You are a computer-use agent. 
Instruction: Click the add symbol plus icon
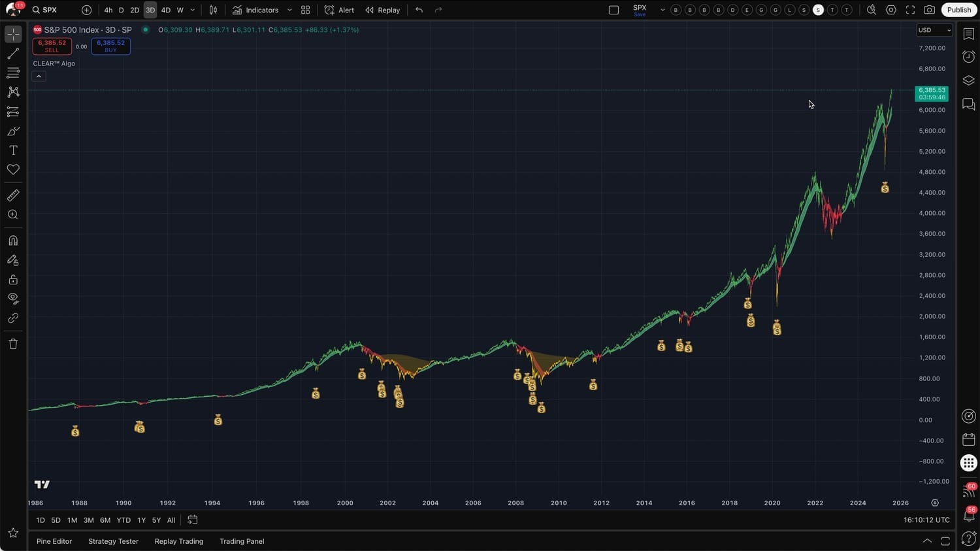coord(86,10)
